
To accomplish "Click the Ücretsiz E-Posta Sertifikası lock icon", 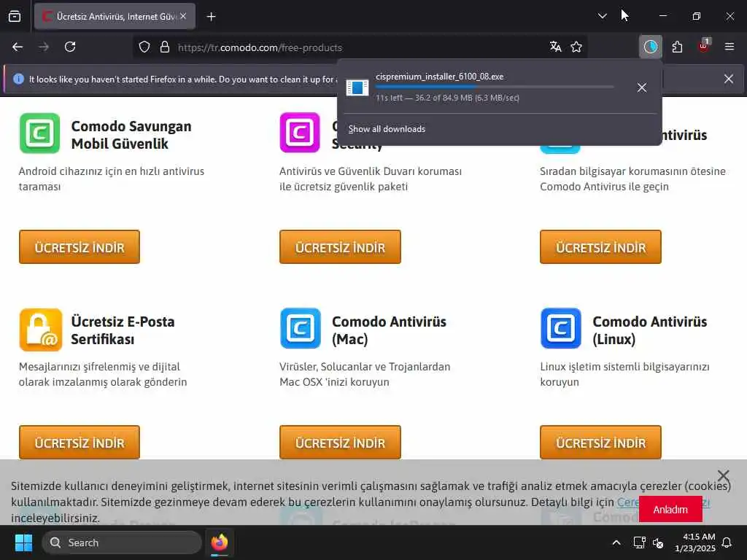I will click(41, 330).
